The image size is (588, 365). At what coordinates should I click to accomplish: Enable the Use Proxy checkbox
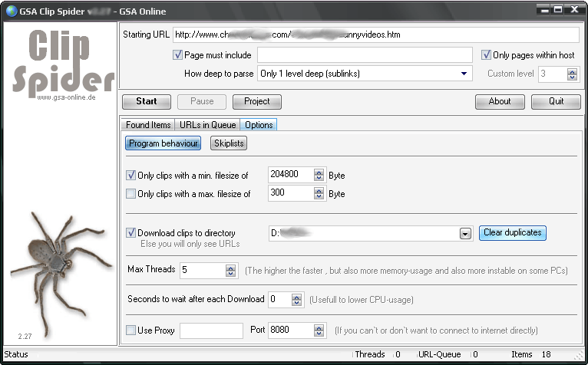click(130, 330)
